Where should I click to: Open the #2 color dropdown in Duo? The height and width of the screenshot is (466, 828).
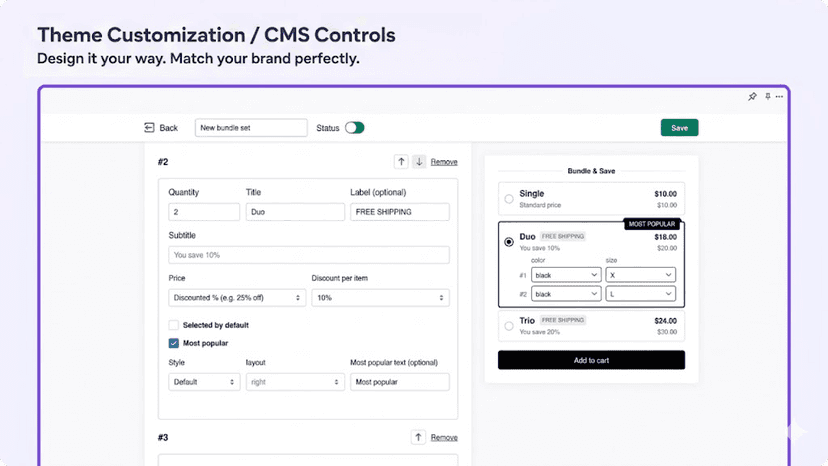566,294
